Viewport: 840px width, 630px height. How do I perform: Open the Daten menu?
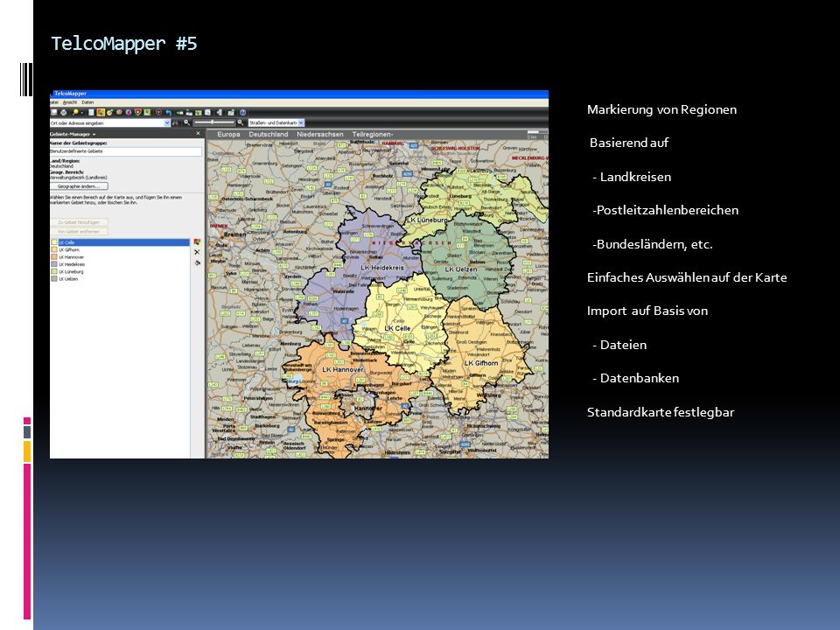coord(87,102)
